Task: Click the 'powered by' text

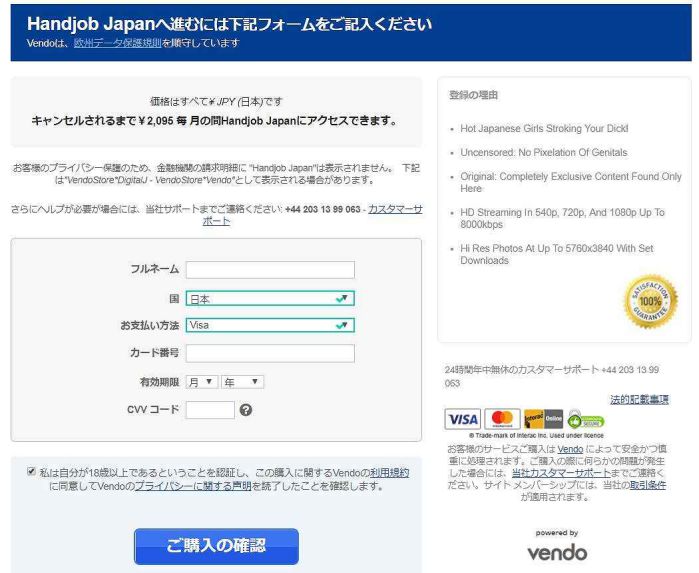Action: click(x=557, y=533)
